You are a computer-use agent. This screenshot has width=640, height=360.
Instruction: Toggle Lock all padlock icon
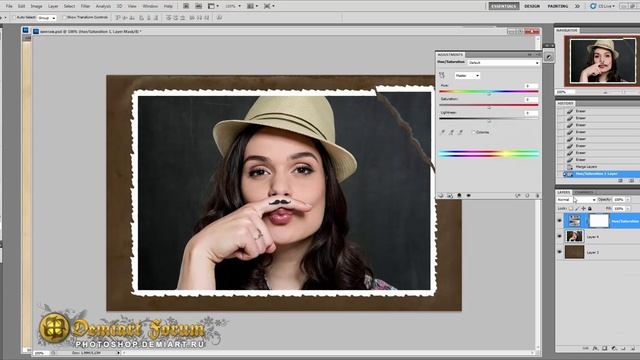589,209
